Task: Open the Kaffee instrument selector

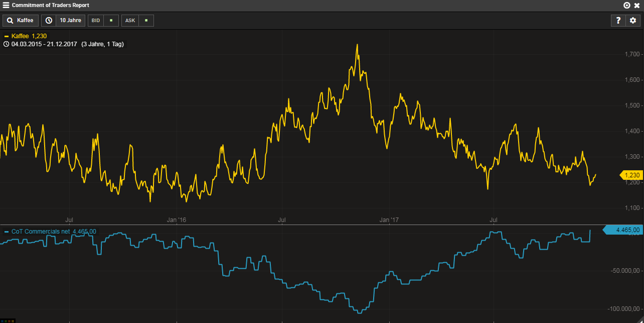Action: (x=25, y=21)
